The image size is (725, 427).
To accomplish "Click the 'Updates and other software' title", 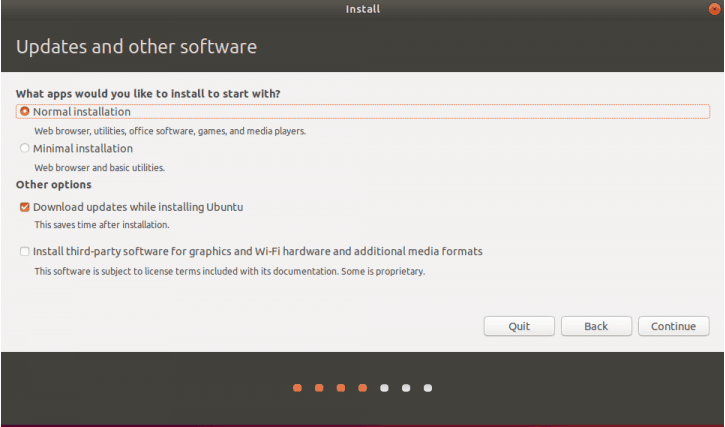I will point(136,47).
